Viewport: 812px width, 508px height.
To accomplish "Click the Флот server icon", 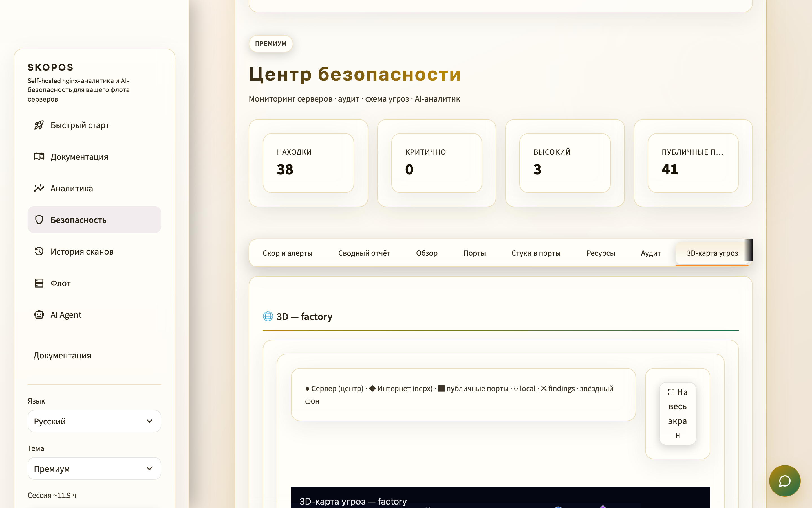I will point(39,283).
